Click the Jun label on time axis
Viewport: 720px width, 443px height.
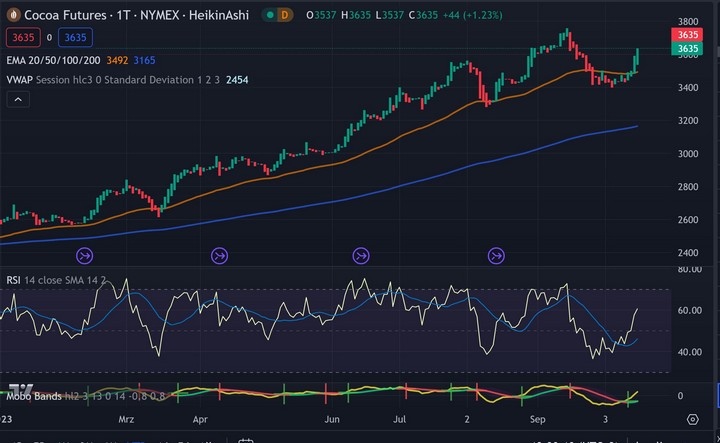click(x=332, y=419)
